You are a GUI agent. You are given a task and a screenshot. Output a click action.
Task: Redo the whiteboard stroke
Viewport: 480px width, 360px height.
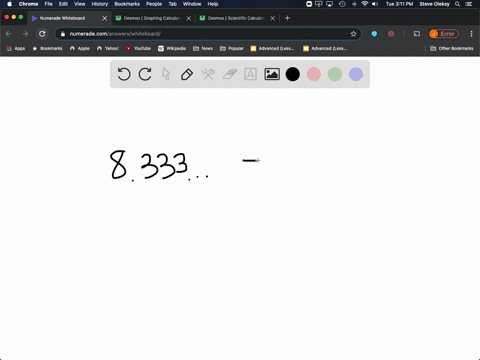(145, 74)
